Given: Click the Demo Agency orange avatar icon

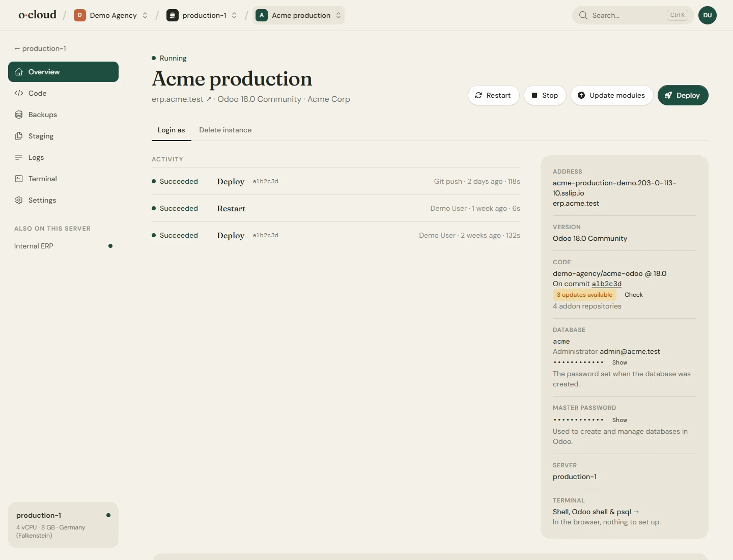Looking at the screenshot, I should 79,15.
